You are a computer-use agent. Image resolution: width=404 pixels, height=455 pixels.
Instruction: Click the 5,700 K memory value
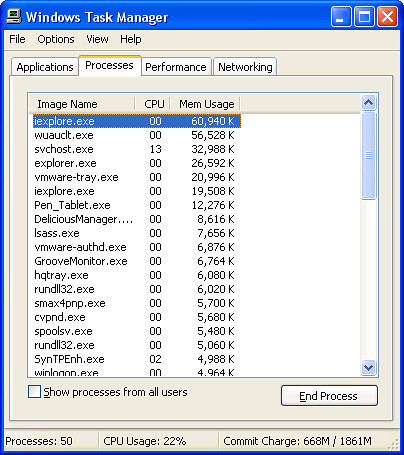pyautogui.click(x=216, y=303)
